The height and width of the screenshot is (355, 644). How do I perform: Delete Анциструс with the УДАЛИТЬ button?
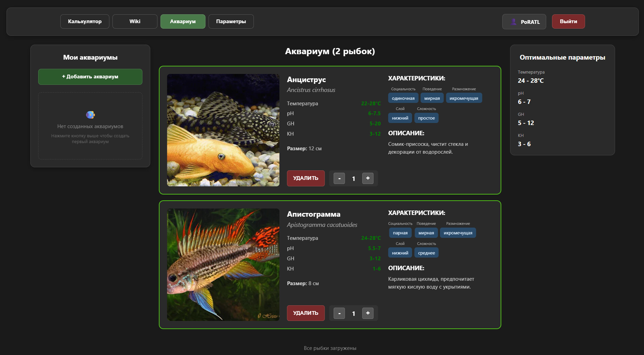point(306,178)
